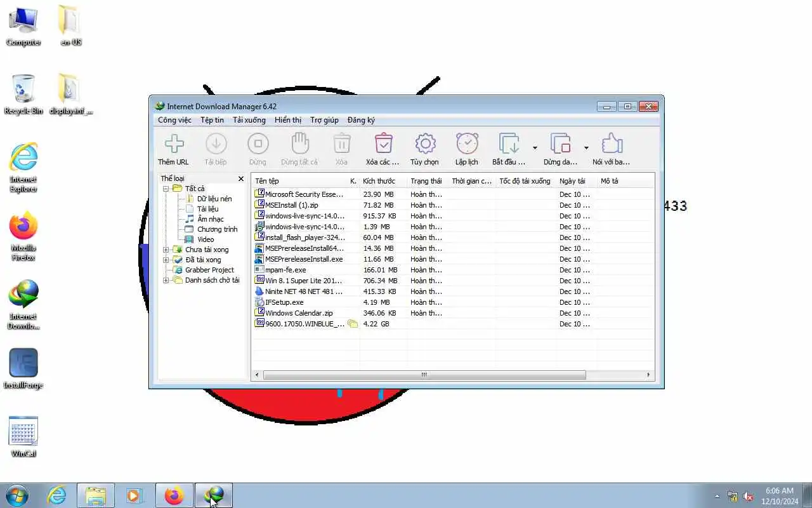Open InstallForge desktop shortcut
Screen dimensions: 812x508
point(23,368)
